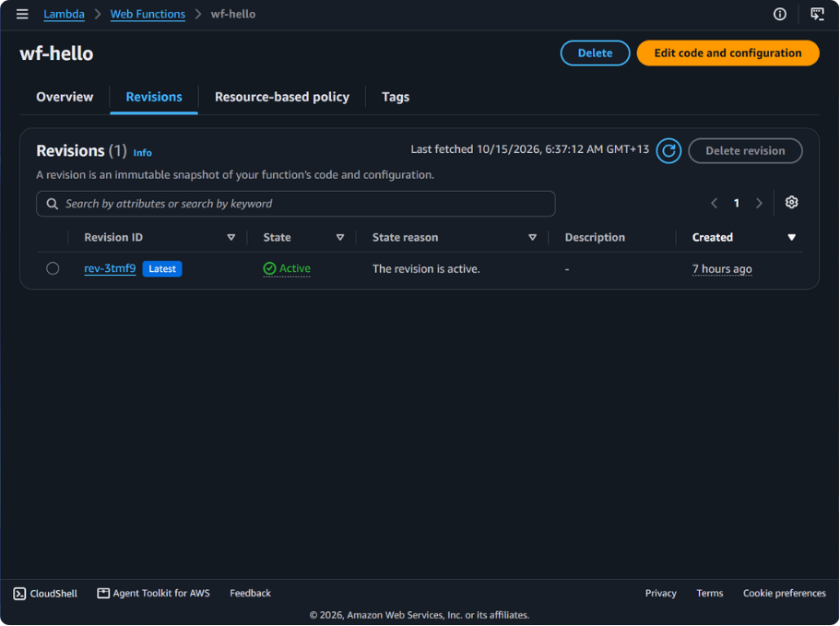Select the rev-3tmf9 revision radio button
The width and height of the screenshot is (840, 626).
click(53, 268)
